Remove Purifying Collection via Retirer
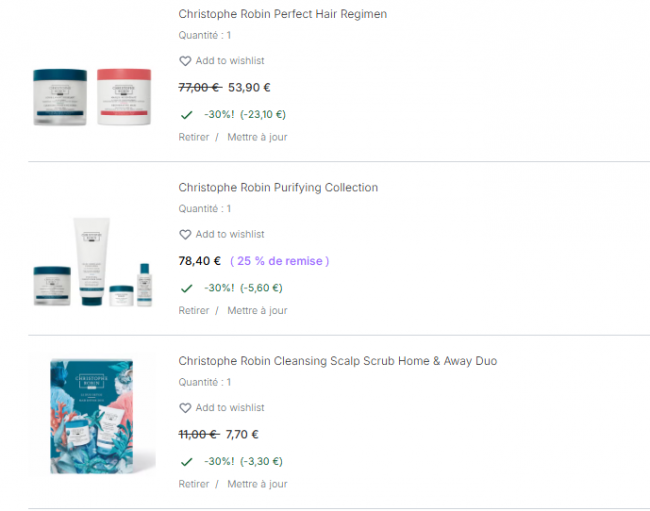The image size is (650, 511). pyautogui.click(x=194, y=311)
